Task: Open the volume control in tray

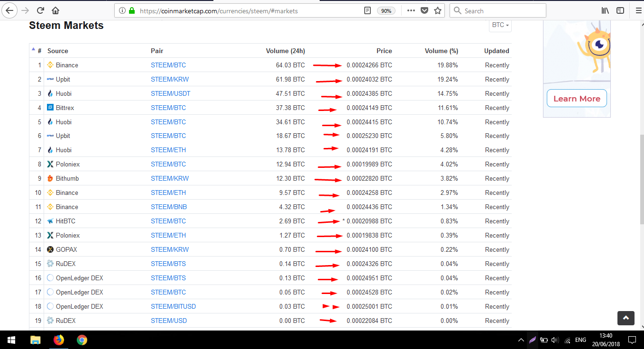Action: click(555, 340)
